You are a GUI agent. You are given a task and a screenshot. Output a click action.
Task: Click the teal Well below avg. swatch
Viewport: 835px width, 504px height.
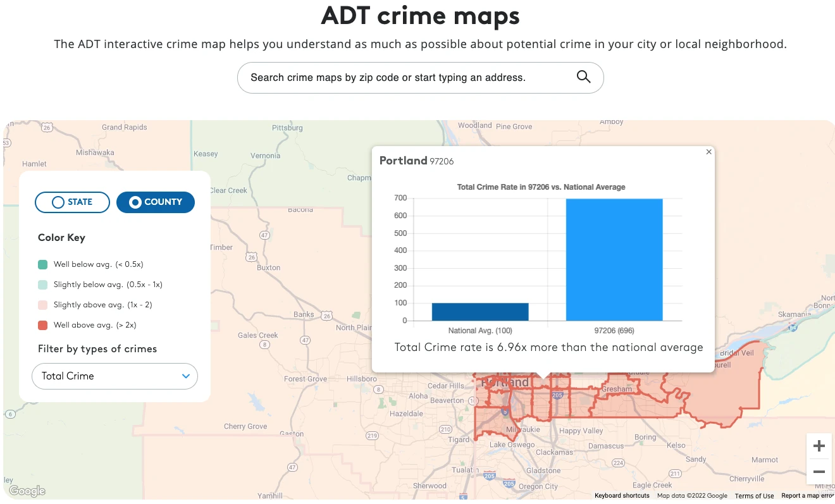click(x=43, y=264)
